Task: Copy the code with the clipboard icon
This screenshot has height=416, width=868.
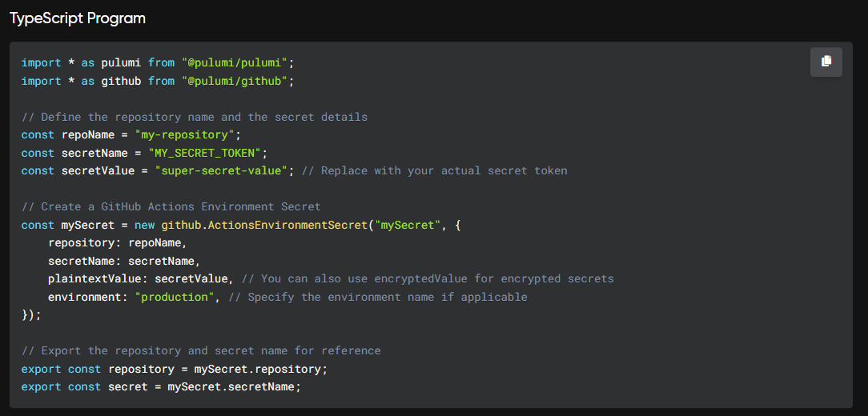Action: [826, 62]
